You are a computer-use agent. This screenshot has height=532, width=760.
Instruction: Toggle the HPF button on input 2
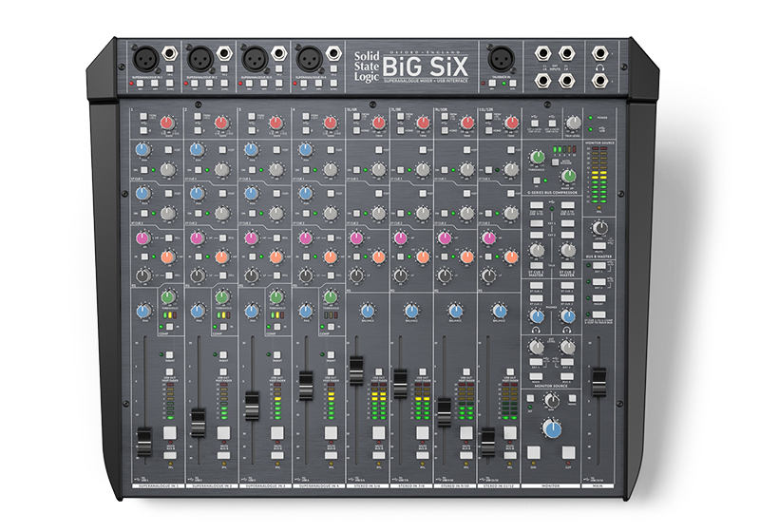point(209,84)
